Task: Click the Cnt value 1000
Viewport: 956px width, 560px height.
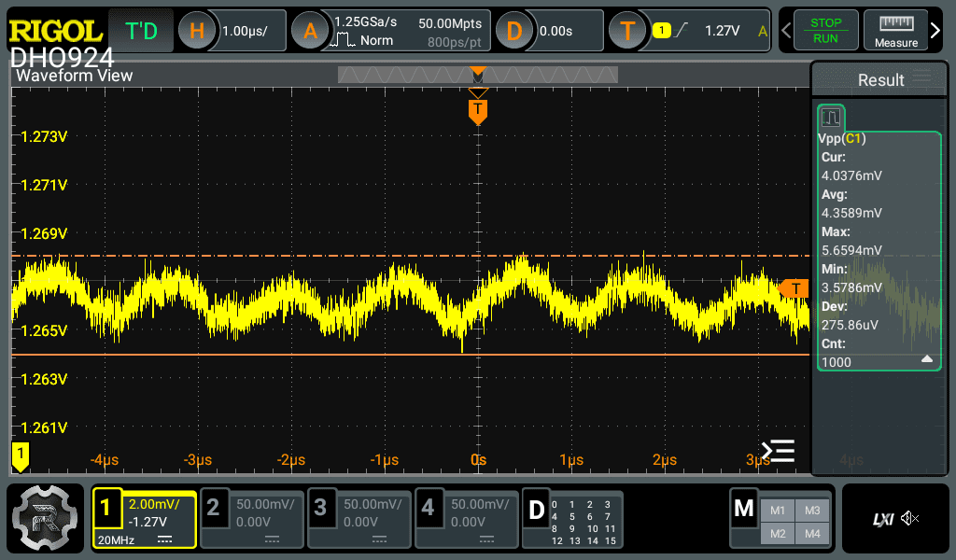Action: pyautogui.click(x=836, y=362)
